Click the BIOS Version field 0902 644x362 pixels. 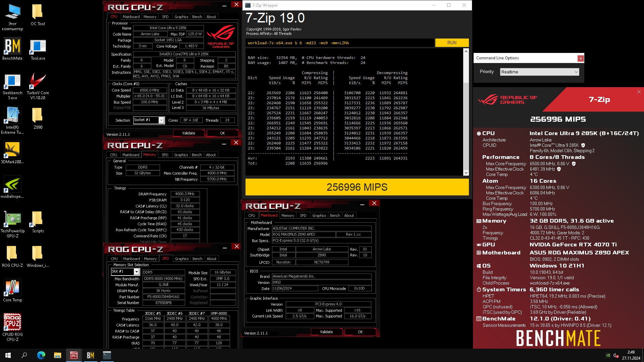321,282
